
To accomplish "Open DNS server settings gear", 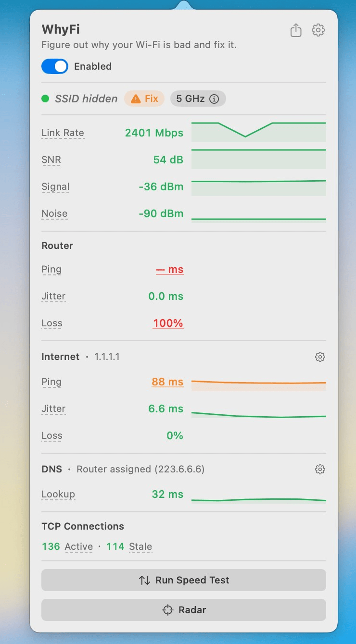I will point(320,469).
